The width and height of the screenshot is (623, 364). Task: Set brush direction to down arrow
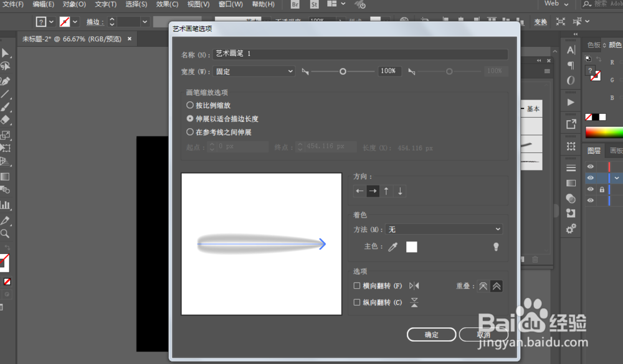(x=400, y=191)
